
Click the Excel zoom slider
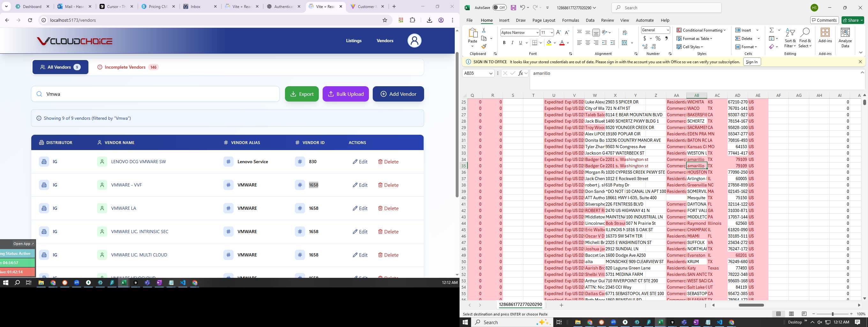(x=832, y=314)
